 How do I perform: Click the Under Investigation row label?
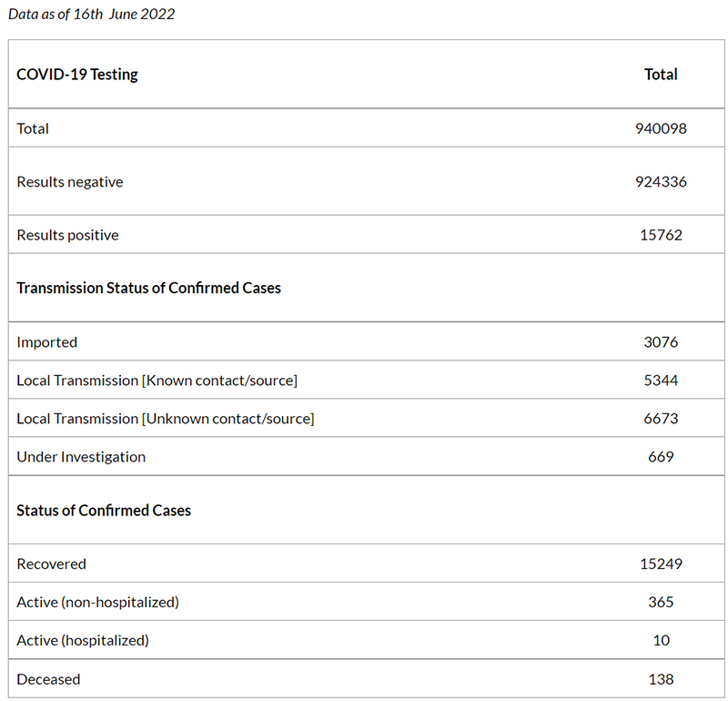pos(81,457)
